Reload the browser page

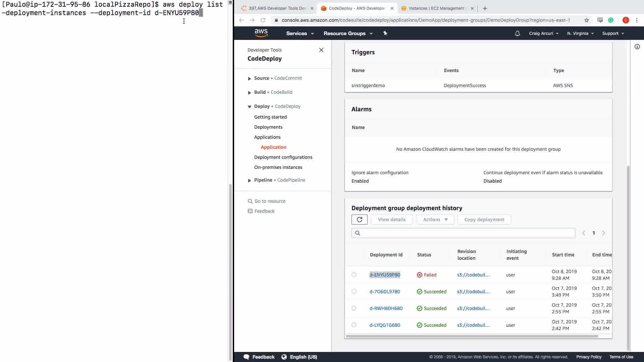263,20
